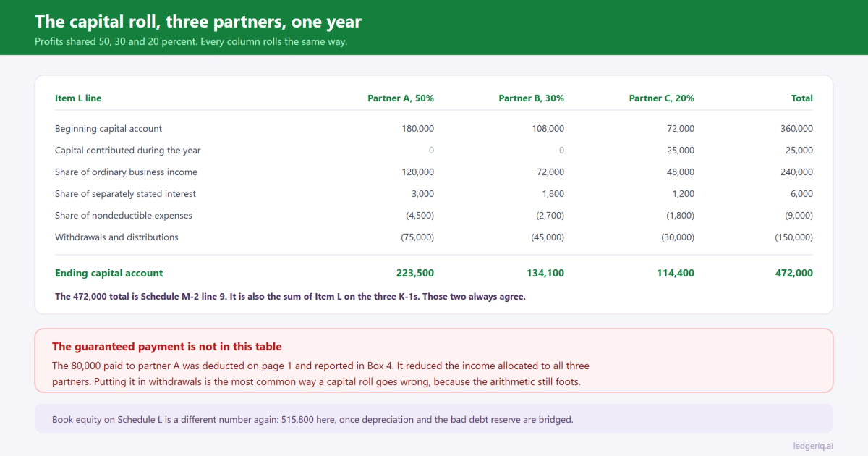
Task: Select Partner A beginning capital 180,000
Action: pyautogui.click(x=418, y=129)
